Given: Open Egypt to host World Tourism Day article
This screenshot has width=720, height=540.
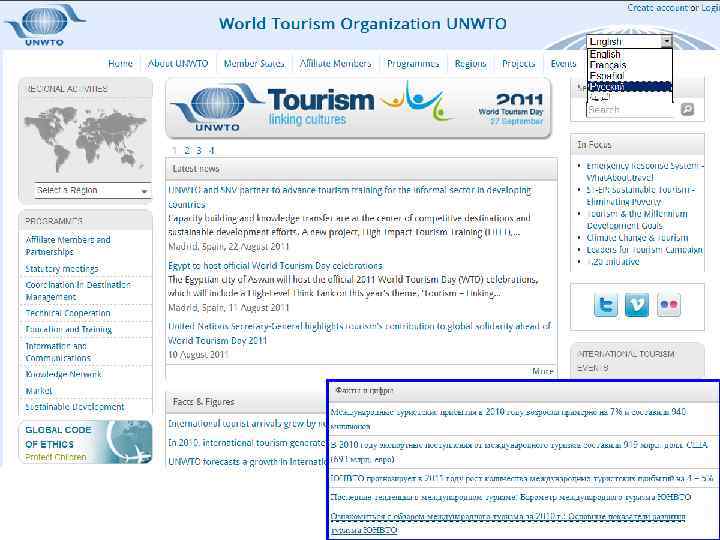Looking at the screenshot, I should click(x=275, y=265).
